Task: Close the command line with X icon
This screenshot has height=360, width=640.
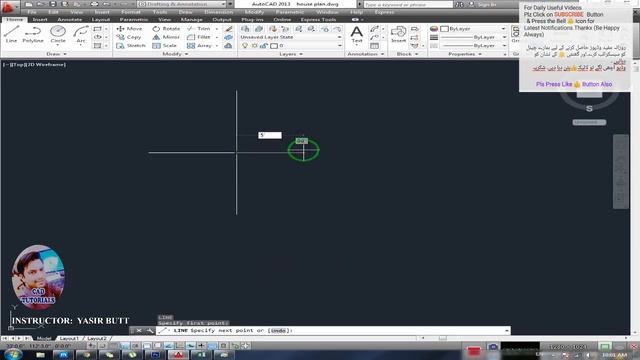Action: (x=139, y=331)
